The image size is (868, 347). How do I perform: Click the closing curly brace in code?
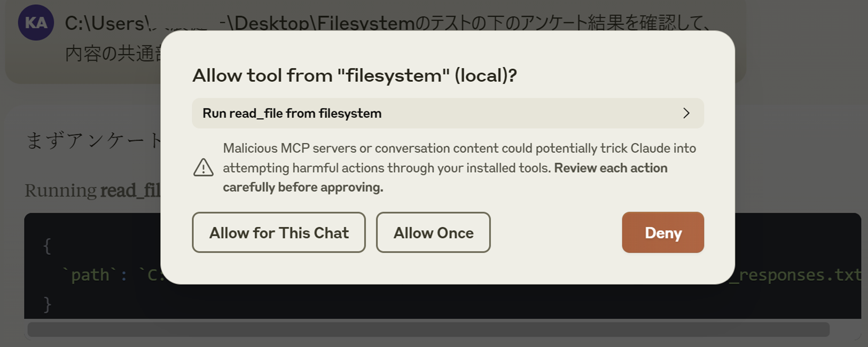(47, 304)
